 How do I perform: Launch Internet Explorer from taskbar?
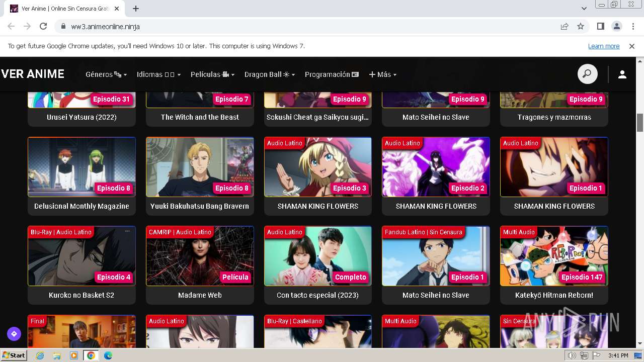click(40, 355)
